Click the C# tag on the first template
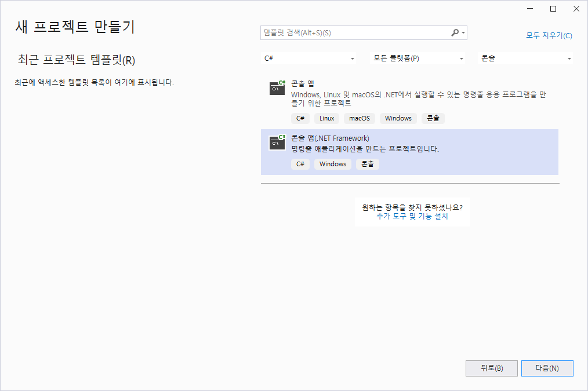588x391 pixels. (300, 118)
